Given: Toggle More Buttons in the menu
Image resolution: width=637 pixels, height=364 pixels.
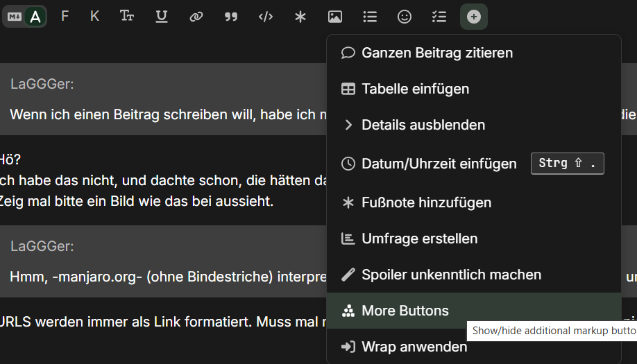Looking at the screenshot, I should tap(405, 311).
